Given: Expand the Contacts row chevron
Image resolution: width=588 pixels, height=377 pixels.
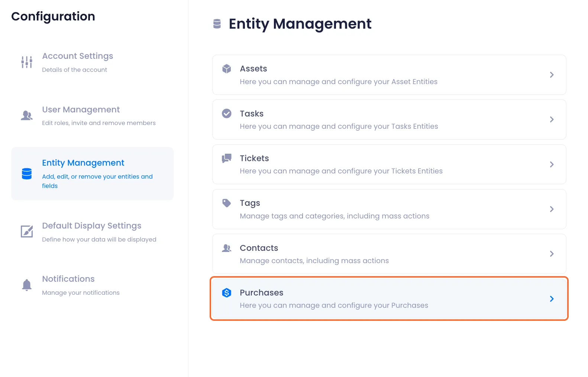Looking at the screenshot, I should pyautogui.click(x=552, y=254).
